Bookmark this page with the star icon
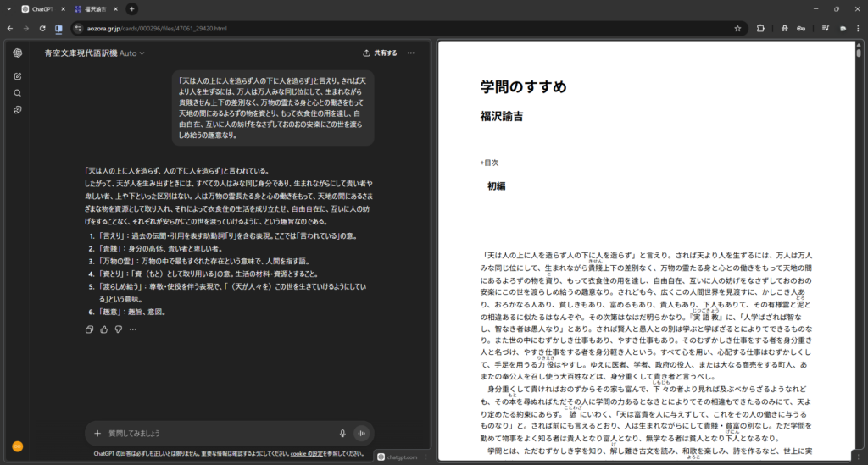 (x=737, y=28)
